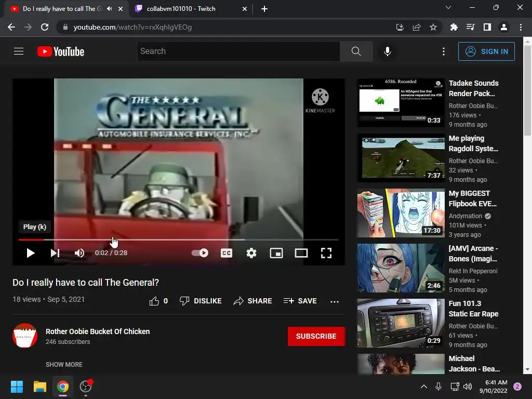Screen dimensions: 532x399
Task: Go back to previous page
Action: [x=11, y=27]
